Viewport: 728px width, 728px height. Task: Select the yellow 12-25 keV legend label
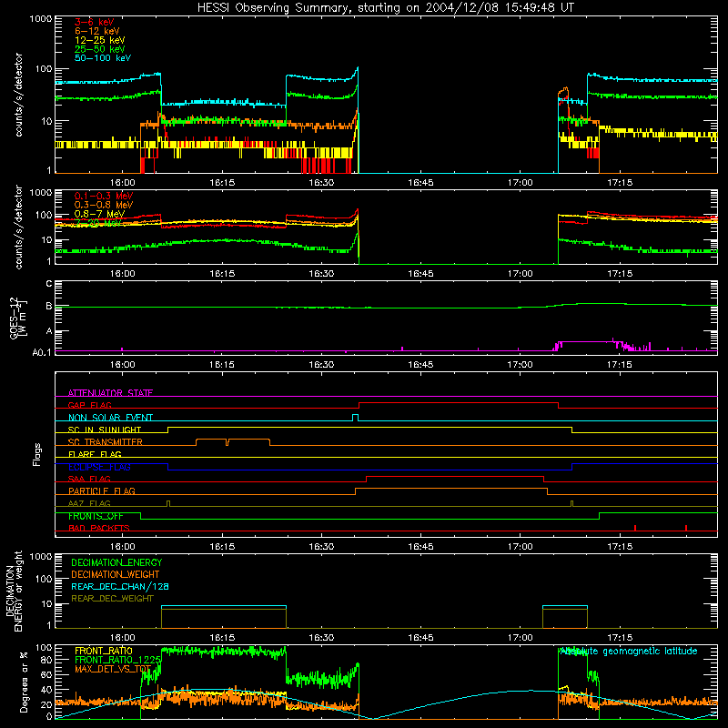[100, 40]
